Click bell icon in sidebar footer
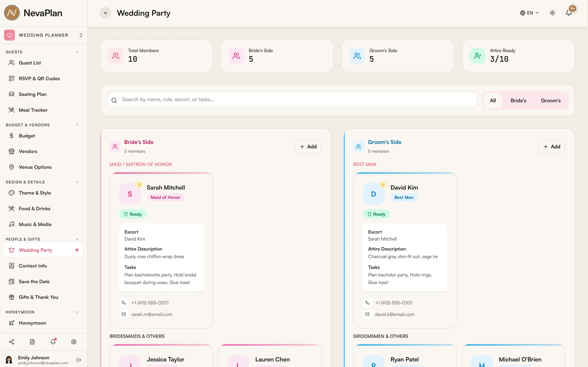The image size is (588, 367). click(53, 342)
